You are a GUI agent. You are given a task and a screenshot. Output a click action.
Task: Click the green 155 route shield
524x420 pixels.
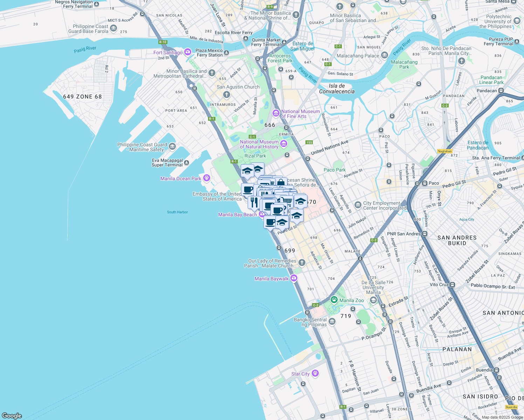click(x=309, y=142)
